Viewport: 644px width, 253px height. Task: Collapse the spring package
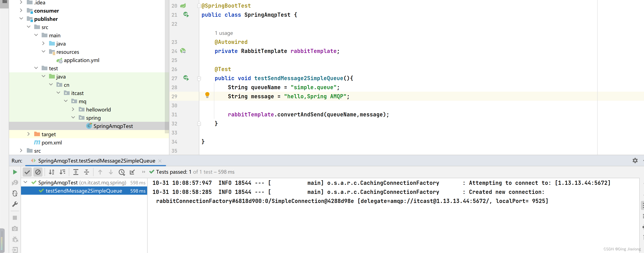(73, 117)
